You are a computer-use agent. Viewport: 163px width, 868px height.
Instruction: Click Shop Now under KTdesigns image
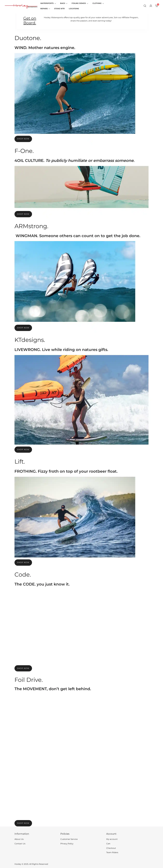tap(23, 450)
